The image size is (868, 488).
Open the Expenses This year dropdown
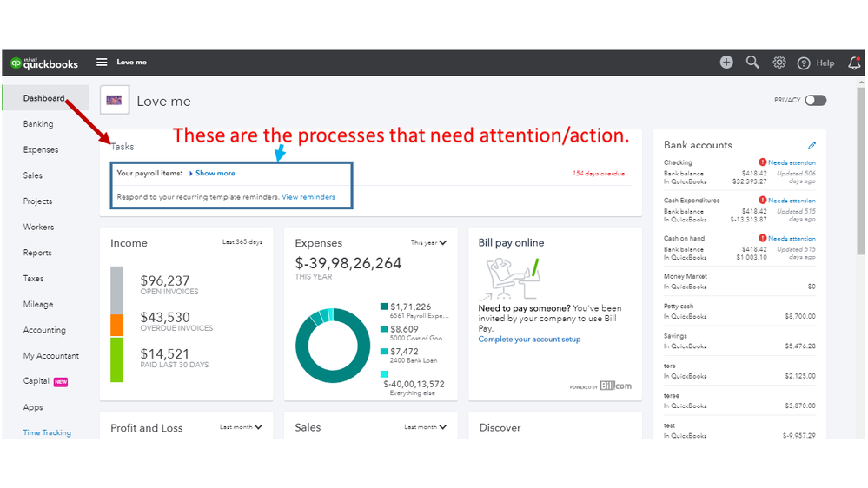click(x=428, y=242)
